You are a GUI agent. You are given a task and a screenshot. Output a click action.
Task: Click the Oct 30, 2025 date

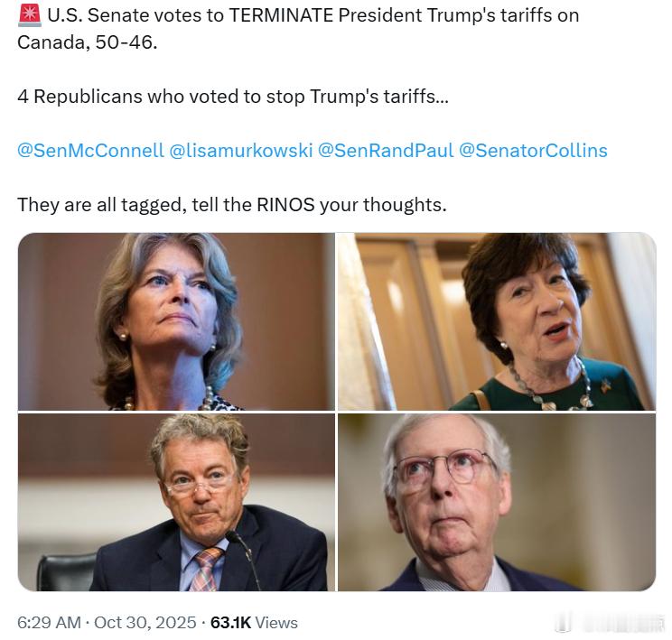pos(143,623)
